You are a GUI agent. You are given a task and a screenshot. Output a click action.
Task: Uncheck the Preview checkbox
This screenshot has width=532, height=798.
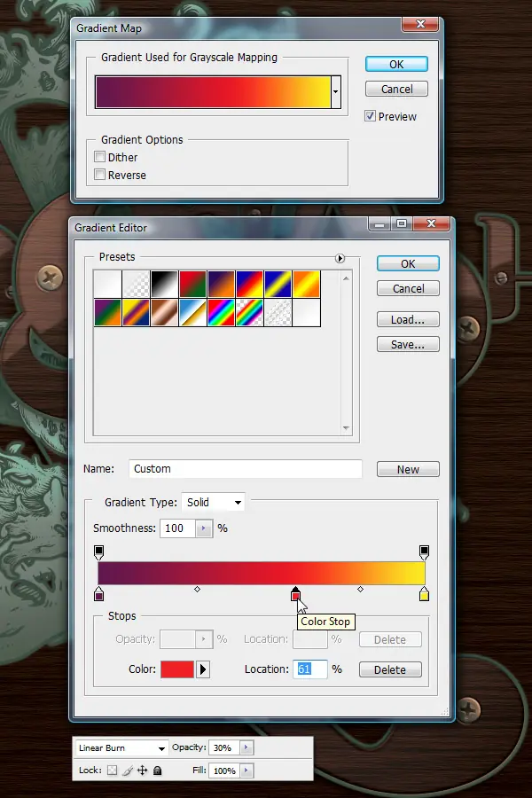tap(370, 116)
